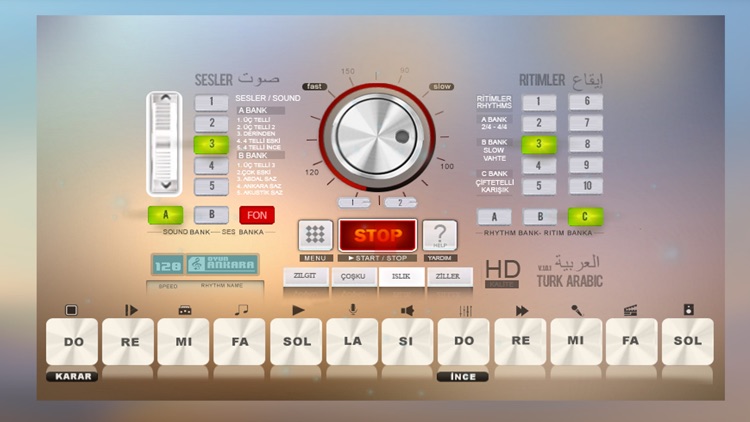Select tempo preset button 1 under knob
Screen dimensions: 750x422
(x=354, y=202)
